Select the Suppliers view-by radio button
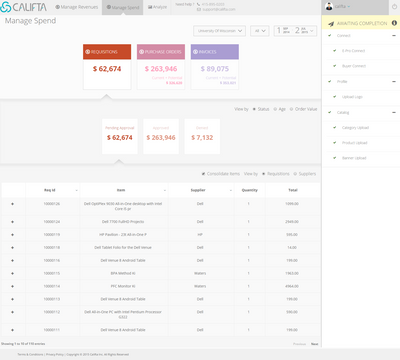400x360 pixels. [295, 174]
